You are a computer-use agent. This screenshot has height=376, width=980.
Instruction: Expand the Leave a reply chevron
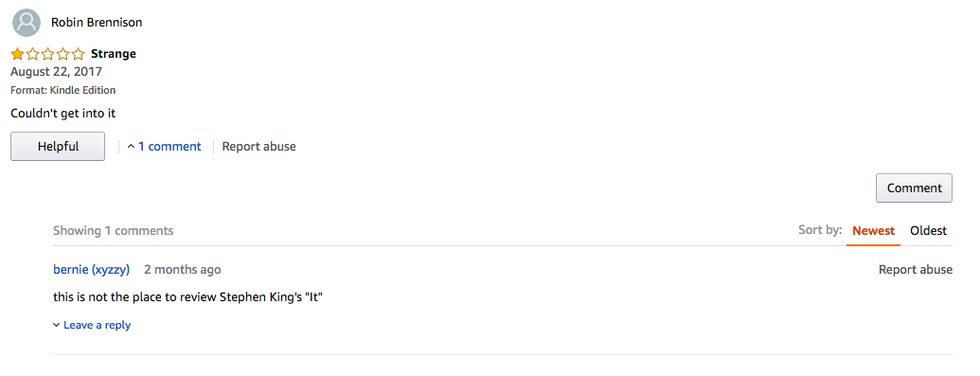[56, 325]
